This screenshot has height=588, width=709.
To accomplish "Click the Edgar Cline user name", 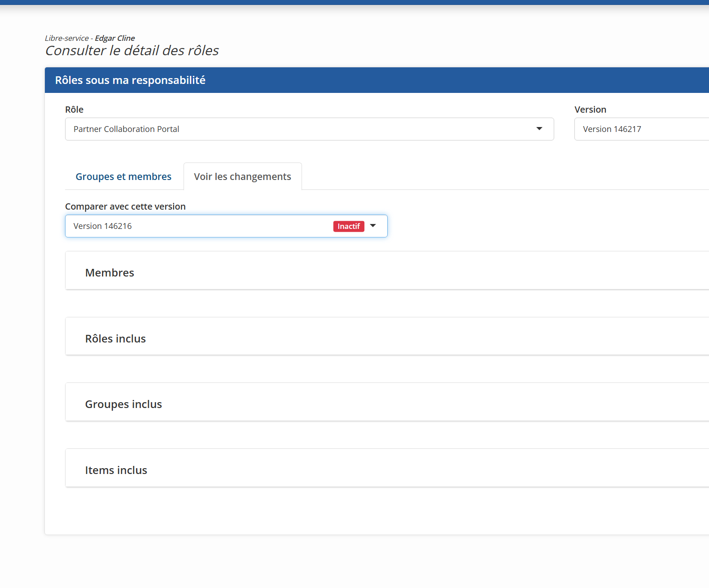I will pos(115,38).
